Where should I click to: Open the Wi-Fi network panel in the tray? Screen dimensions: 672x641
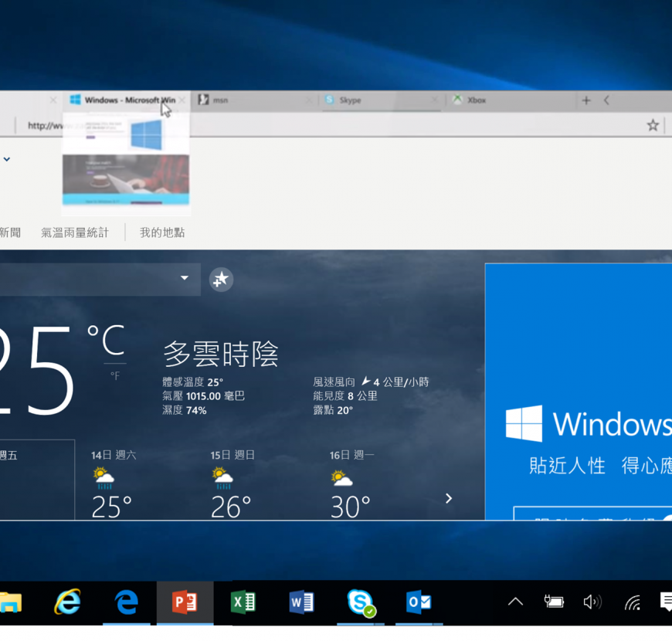pos(633,602)
